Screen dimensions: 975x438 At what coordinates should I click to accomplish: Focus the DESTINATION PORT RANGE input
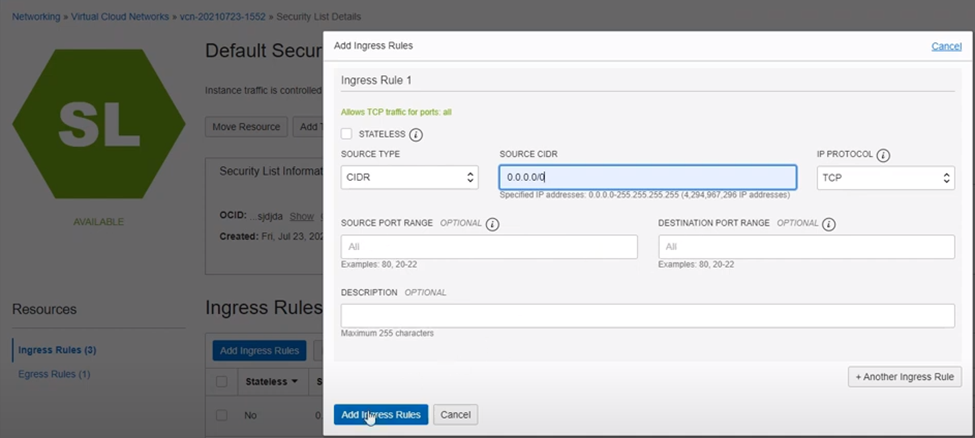(x=806, y=246)
